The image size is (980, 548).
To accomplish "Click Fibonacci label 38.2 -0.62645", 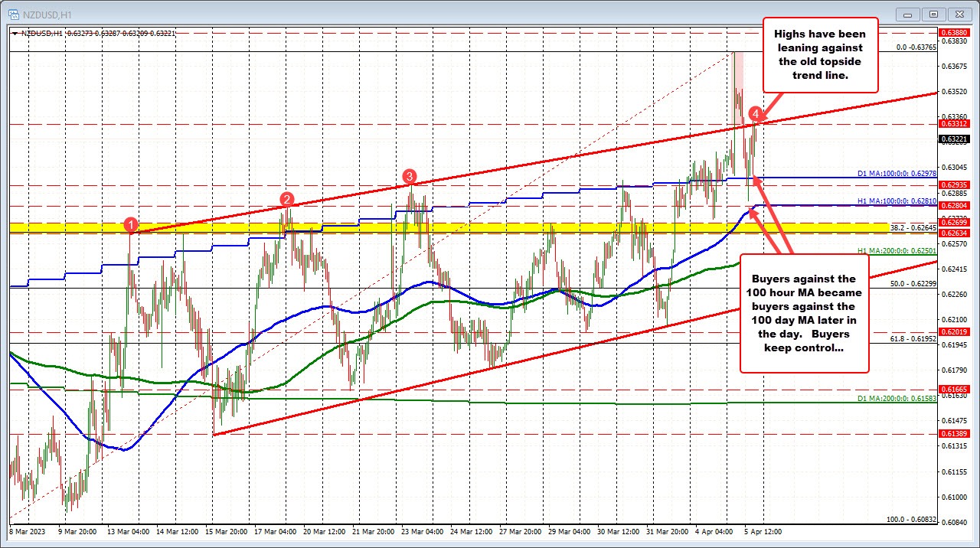I will (x=913, y=227).
